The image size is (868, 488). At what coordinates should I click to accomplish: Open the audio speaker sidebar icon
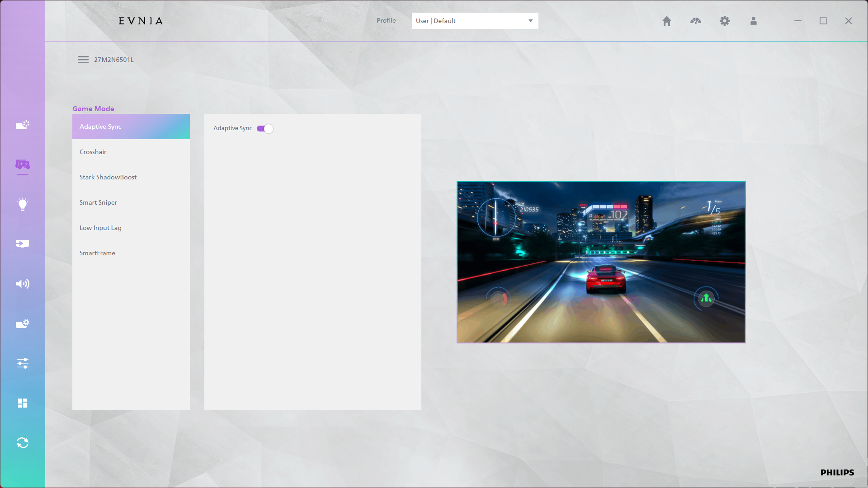[x=22, y=284]
